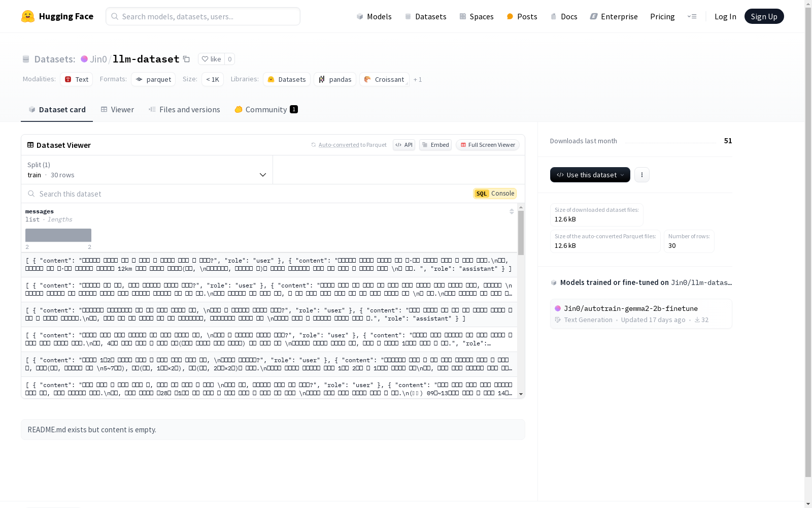Open the SQL Console
Image resolution: width=812 pixels, height=508 pixels.
495,194
